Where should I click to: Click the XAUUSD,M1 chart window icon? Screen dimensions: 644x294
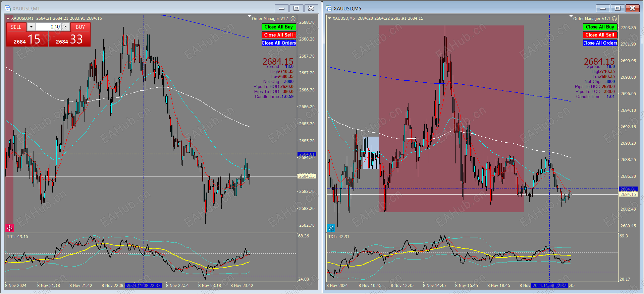pyautogui.click(x=8, y=8)
